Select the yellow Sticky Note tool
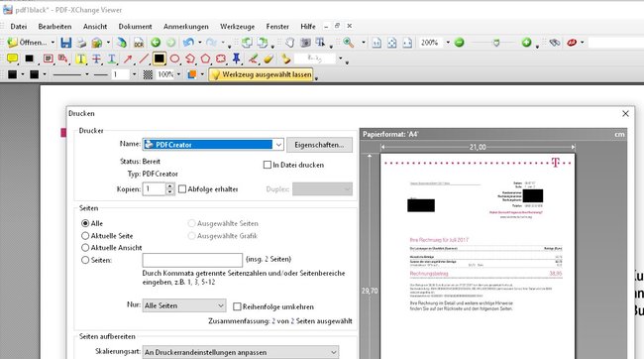 [x=12, y=59]
